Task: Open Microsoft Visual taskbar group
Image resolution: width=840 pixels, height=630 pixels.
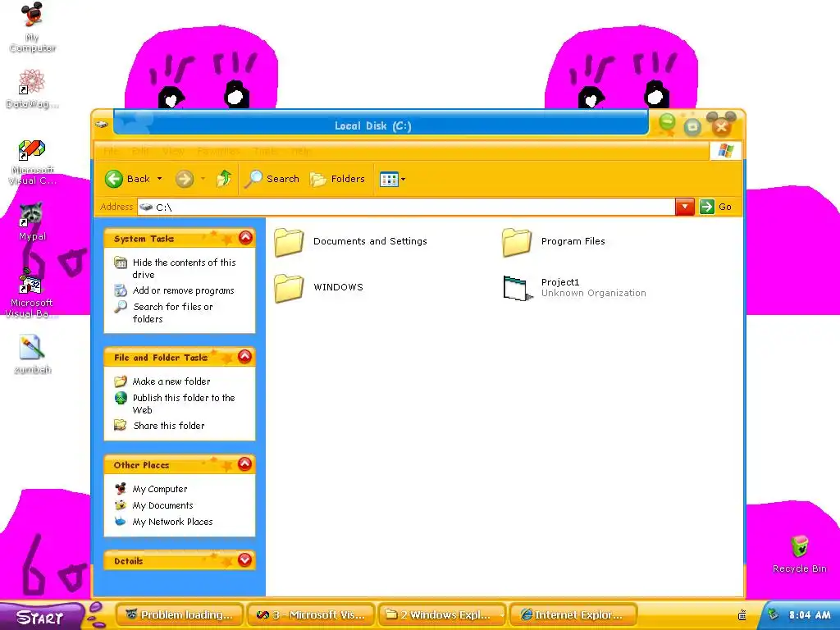Action: [311, 615]
